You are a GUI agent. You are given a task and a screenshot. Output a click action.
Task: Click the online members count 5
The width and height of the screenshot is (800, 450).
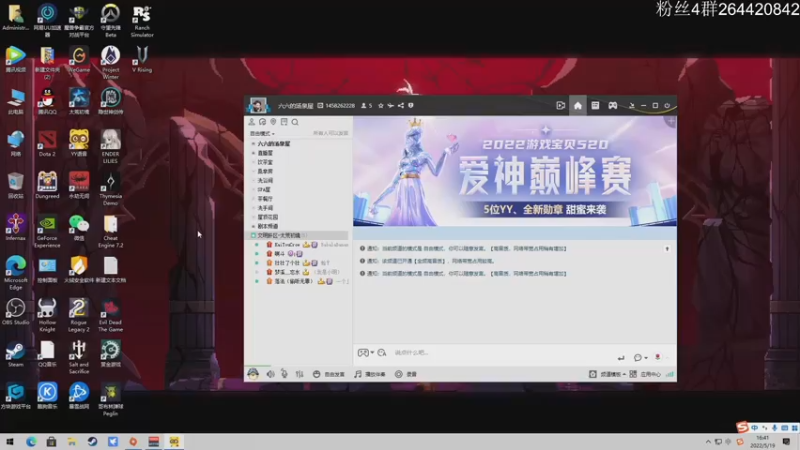tap(367, 106)
